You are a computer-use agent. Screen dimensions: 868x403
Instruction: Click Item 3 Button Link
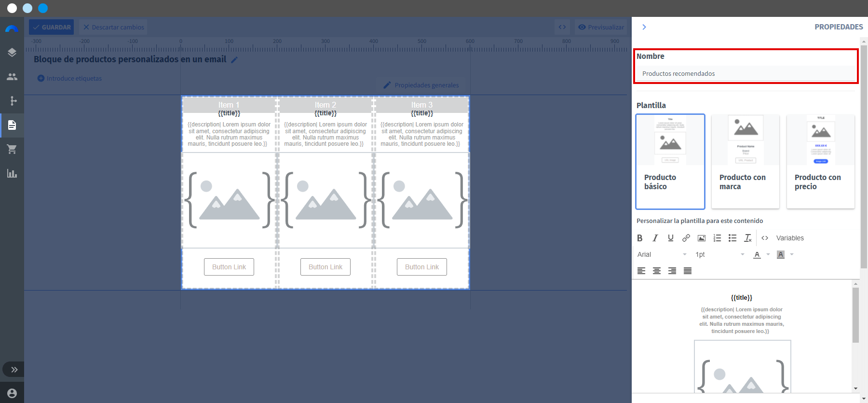(422, 267)
